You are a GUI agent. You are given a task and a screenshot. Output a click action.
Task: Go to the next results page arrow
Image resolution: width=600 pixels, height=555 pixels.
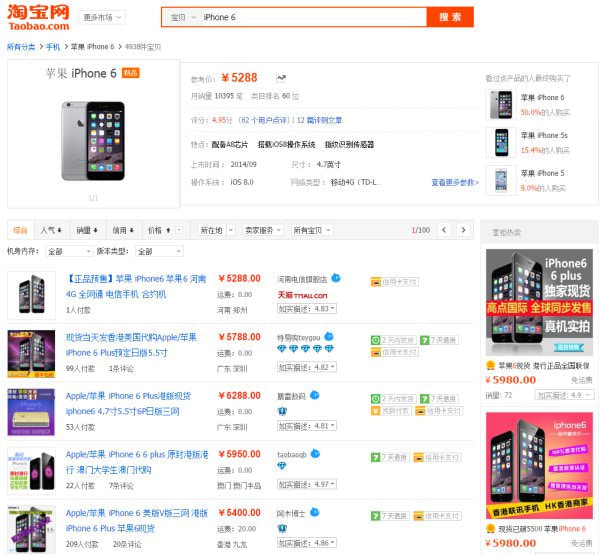463,230
